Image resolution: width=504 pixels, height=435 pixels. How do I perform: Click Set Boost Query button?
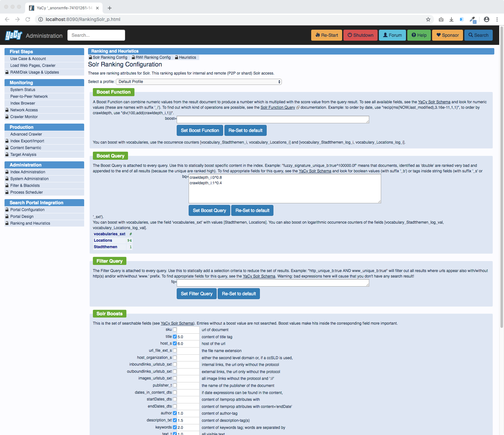click(209, 210)
